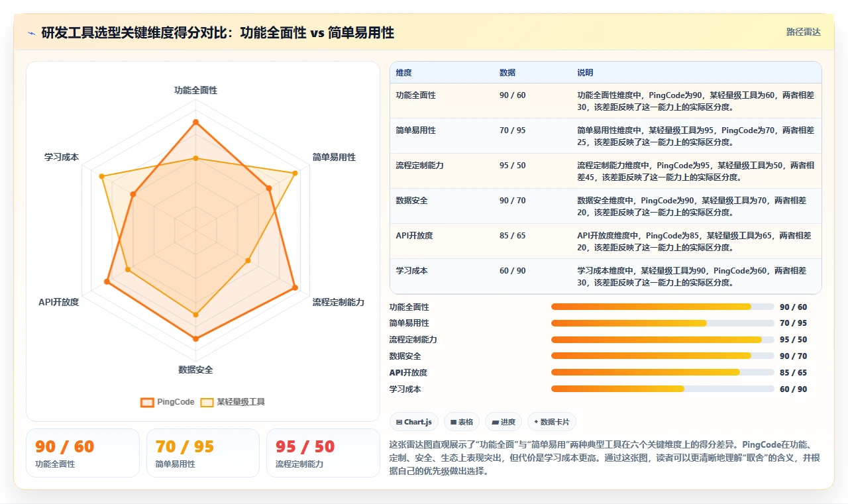Click PingCode point on 数据安全 axis
848x504 pixels.
tap(195, 338)
